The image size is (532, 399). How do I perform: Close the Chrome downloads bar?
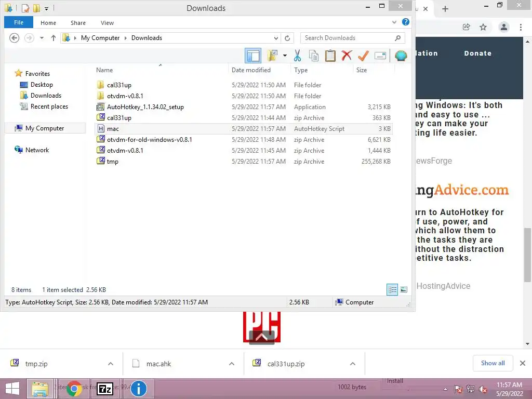(523, 363)
